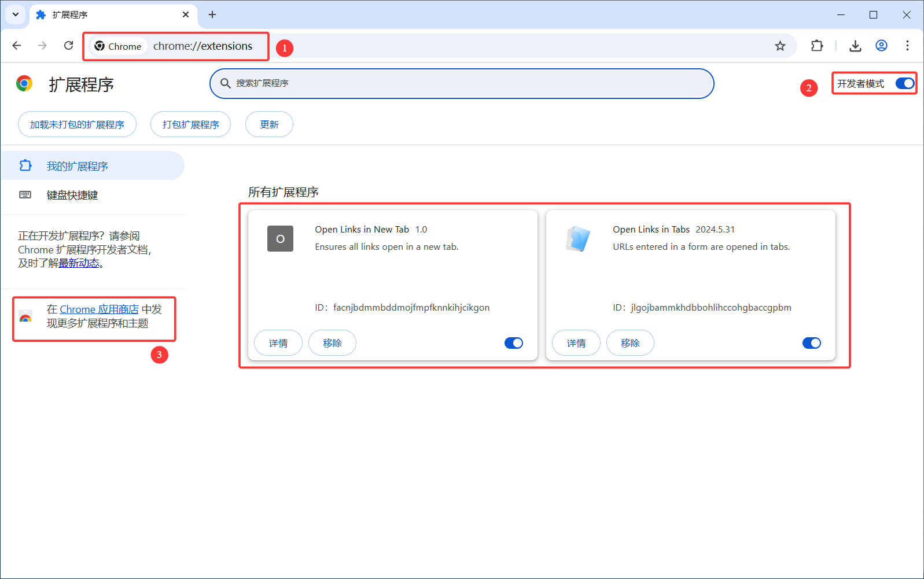Screen dimensions: 924x579
Task: Close the 扩展程序 tab
Action: pyautogui.click(x=186, y=14)
